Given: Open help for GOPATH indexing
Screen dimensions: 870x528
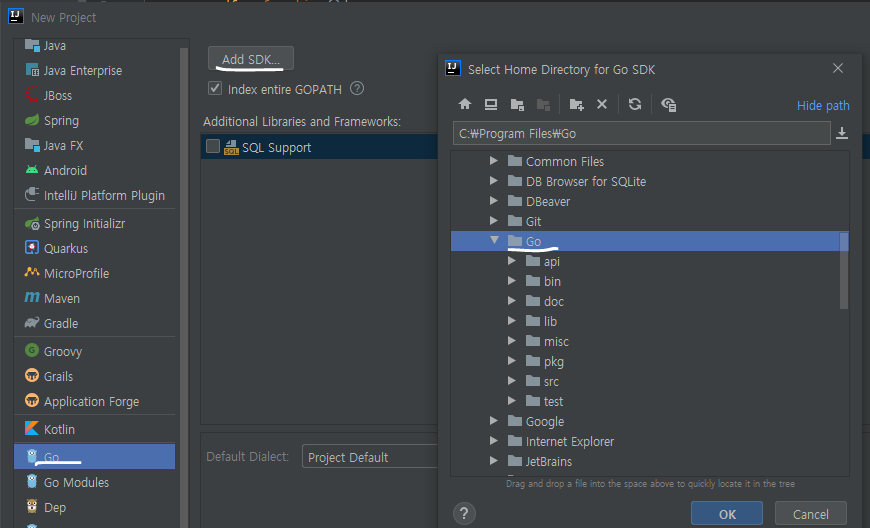Looking at the screenshot, I should point(357,88).
